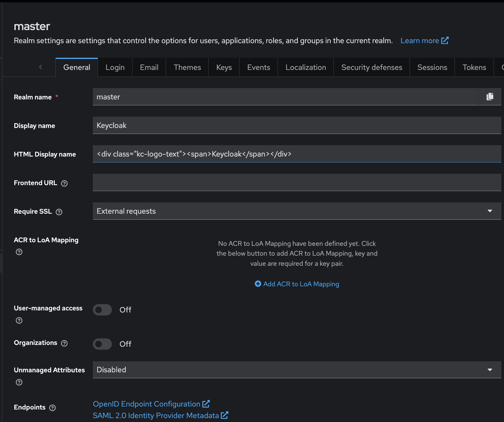Click Add ACR to LoA Mapping
504x422 pixels.
coord(297,284)
